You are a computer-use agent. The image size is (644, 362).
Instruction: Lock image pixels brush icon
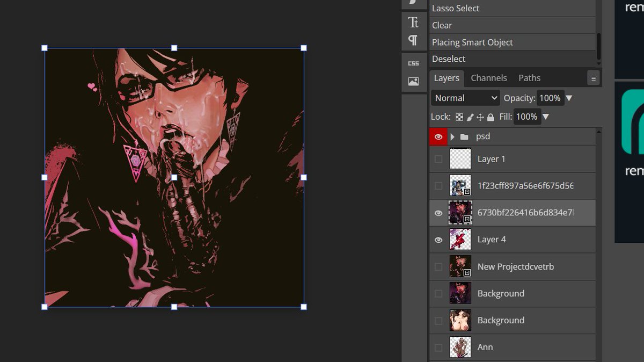tap(470, 117)
